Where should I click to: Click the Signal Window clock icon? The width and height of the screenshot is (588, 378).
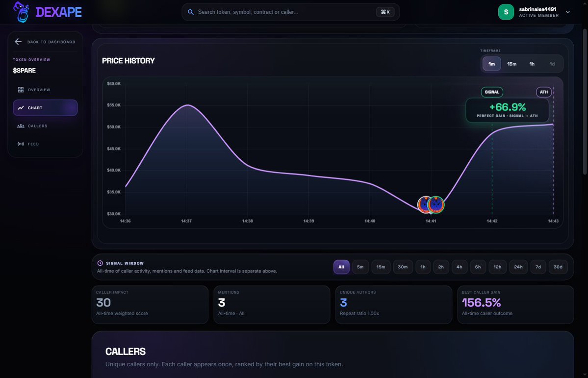point(100,263)
